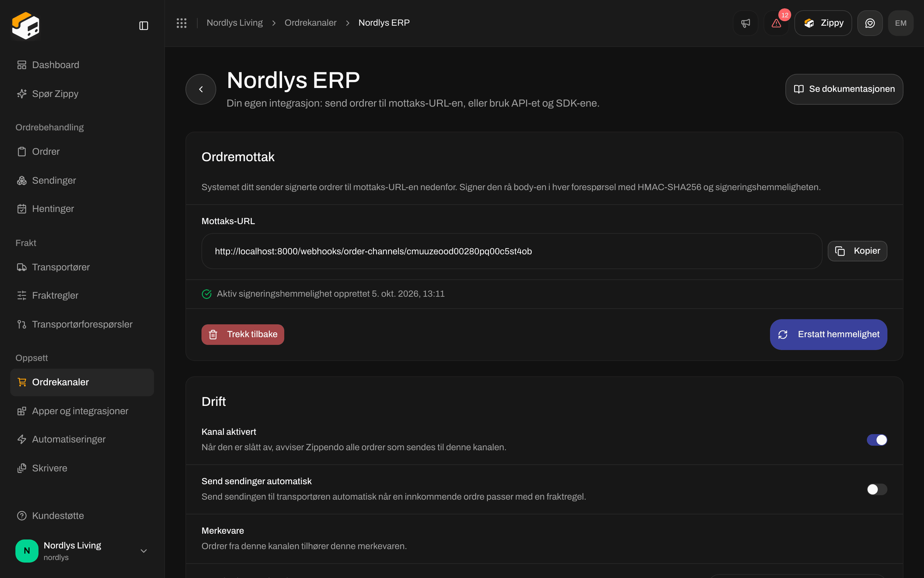This screenshot has height=578, width=924.
Task: Open alerts with the 12 badge
Action: [x=776, y=23]
